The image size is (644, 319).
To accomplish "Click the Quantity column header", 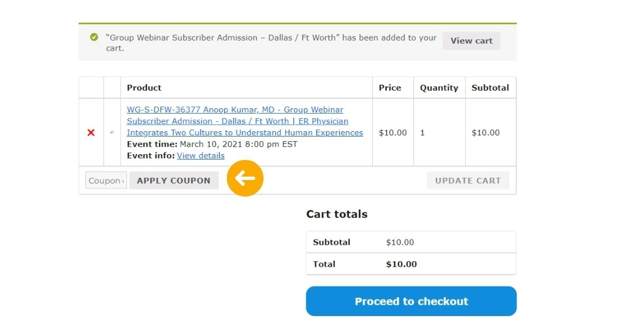I will [x=439, y=88].
